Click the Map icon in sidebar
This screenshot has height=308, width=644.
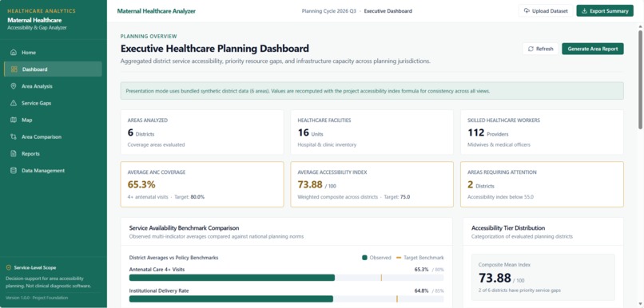tap(14, 120)
